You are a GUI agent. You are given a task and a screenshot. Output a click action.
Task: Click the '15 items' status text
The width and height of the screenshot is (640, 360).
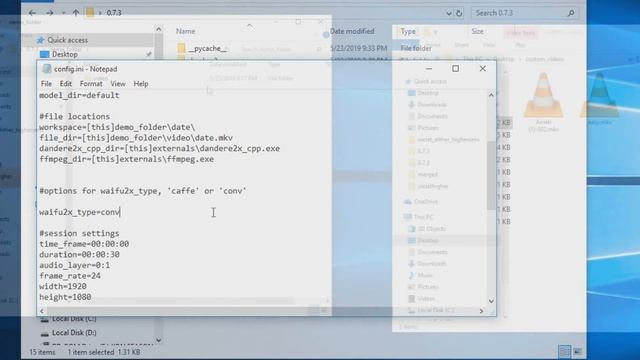tap(42, 352)
